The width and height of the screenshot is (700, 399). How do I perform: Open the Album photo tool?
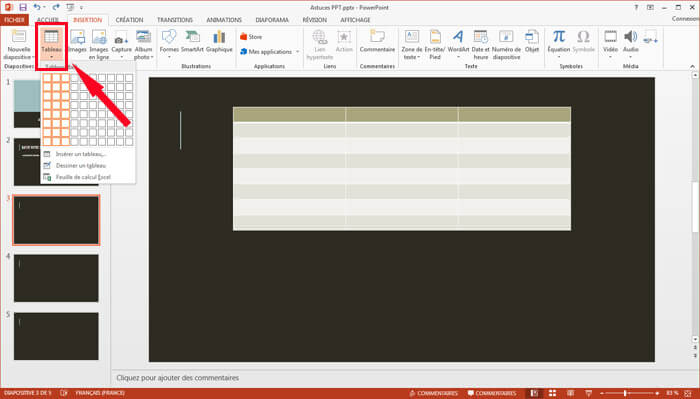pyautogui.click(x=143, y=45)
